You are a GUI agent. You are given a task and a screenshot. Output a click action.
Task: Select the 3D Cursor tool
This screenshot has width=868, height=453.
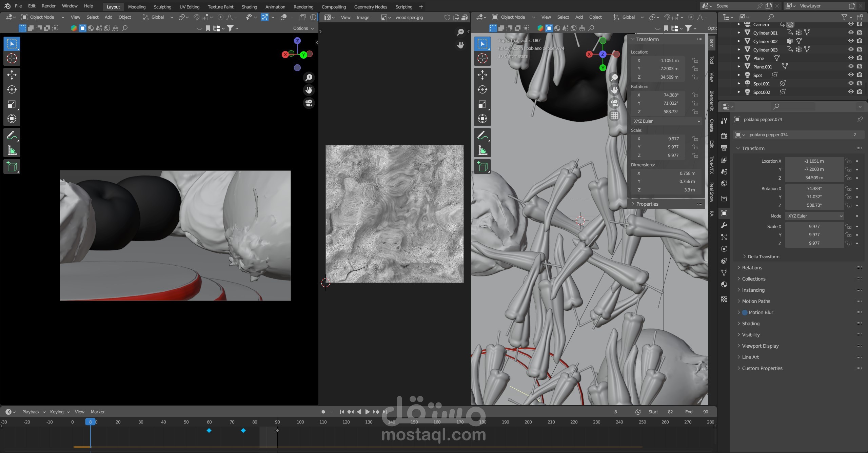coord(12,58)
